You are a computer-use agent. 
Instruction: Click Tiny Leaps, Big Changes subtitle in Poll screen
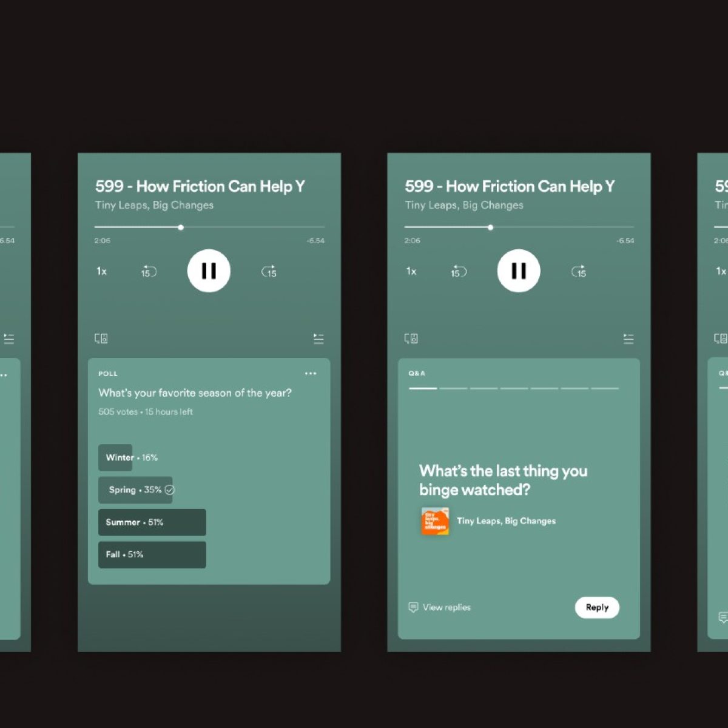154,205
